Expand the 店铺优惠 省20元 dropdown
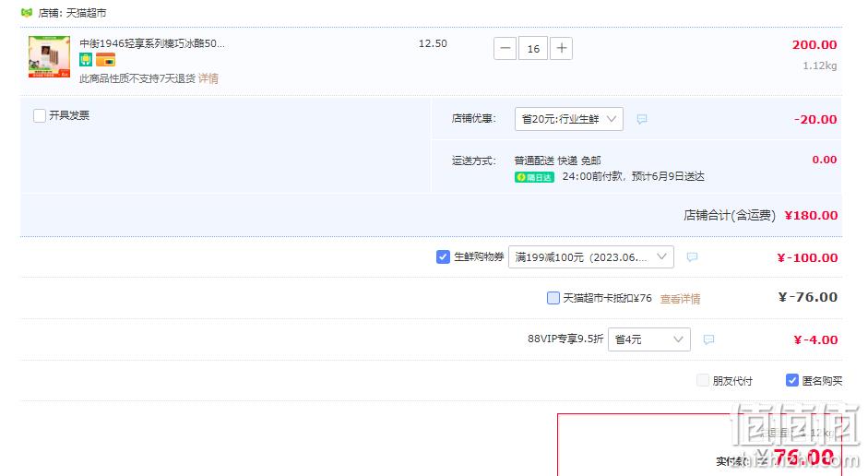 [x=568, y=119]
